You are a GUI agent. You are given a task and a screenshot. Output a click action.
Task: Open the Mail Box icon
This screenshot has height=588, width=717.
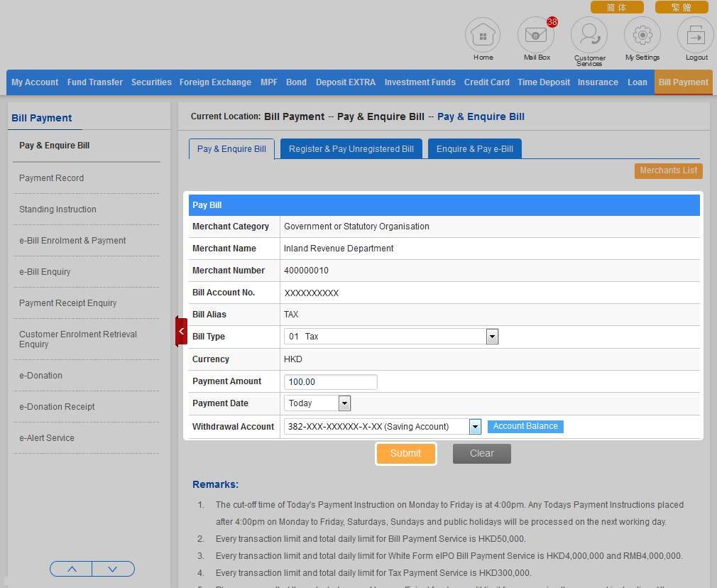536,36
